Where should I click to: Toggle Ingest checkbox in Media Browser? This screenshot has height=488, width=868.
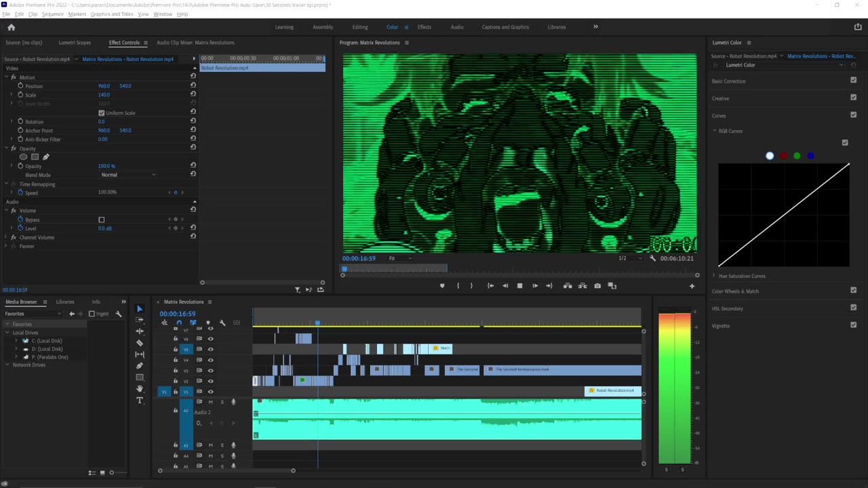(92, 314)
